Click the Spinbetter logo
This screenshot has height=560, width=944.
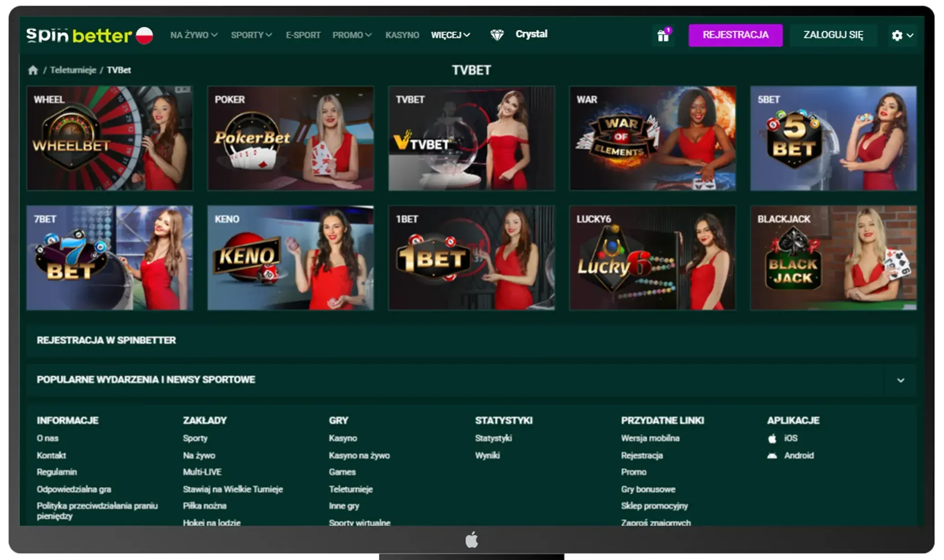(x=79, y=35)
